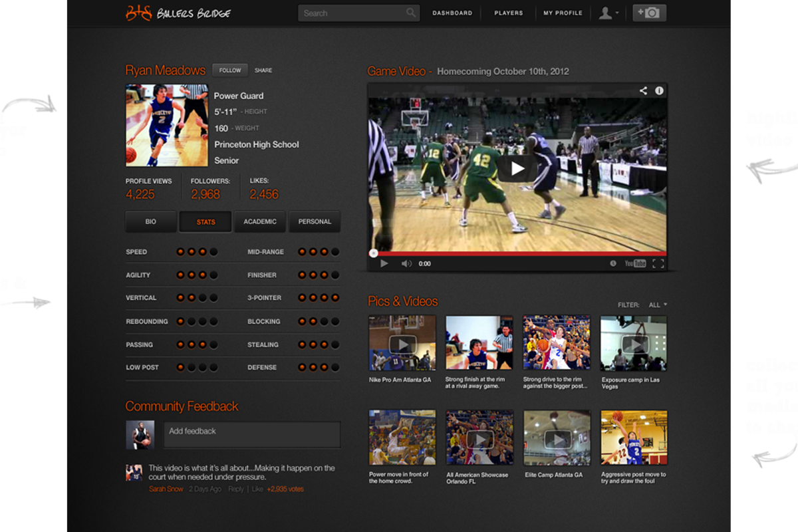
Task: Open the Nike Pro Am Atlanta thumbnail
Action: click(x=402, y=343)
